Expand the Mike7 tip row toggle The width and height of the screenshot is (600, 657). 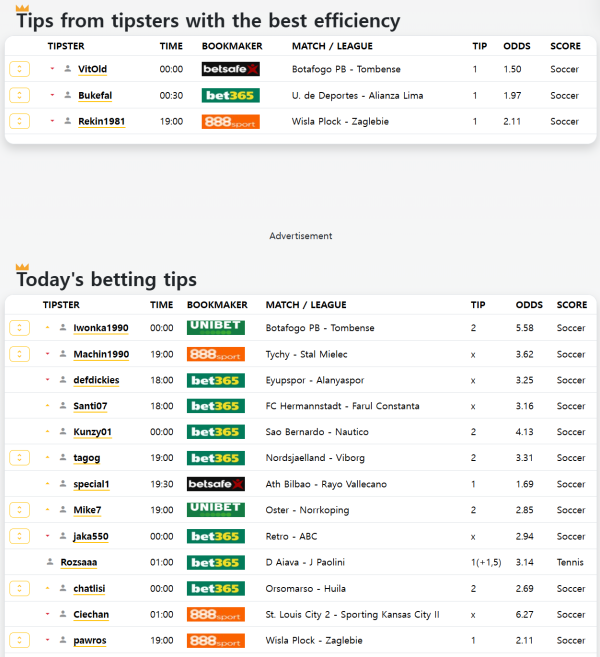[x=19, y=510]
